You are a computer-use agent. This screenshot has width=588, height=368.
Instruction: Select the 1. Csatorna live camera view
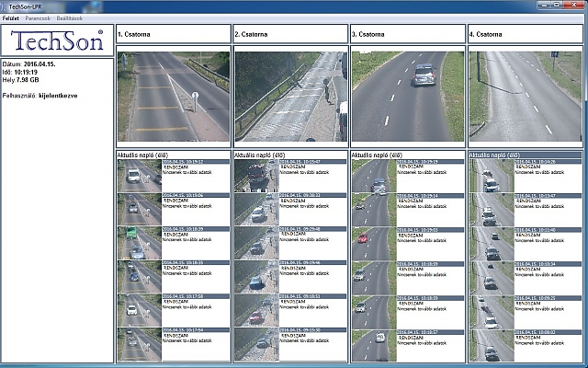coord(173,96)
